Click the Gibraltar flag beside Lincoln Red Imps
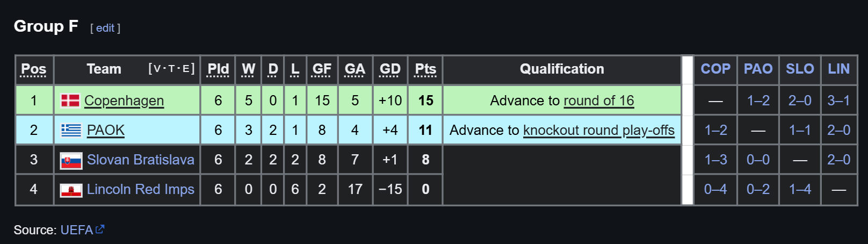The height and width of the screenshot is (244, 868). coord(71,190)
